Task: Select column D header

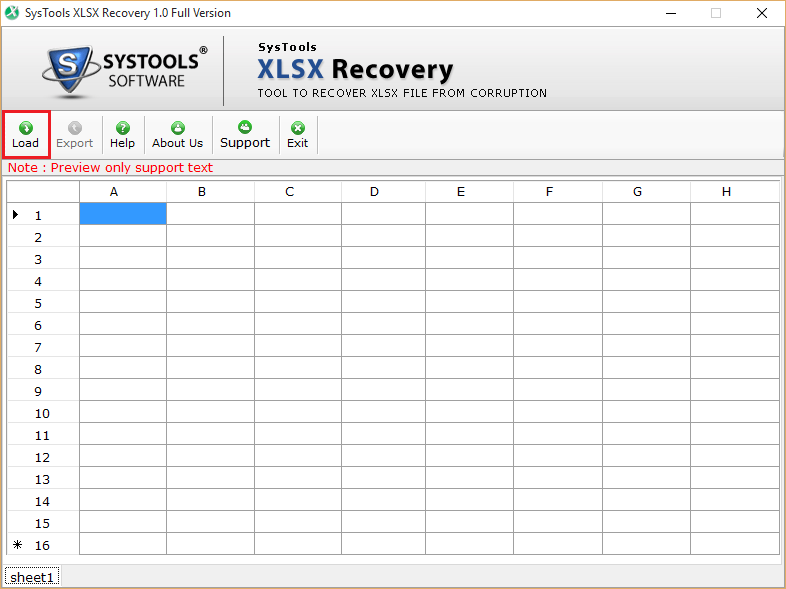Action: tap(383, 191)
